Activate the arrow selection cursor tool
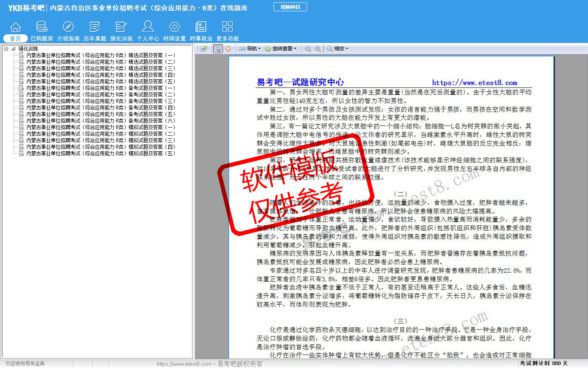The image size is (588, 368). (218, 49)
